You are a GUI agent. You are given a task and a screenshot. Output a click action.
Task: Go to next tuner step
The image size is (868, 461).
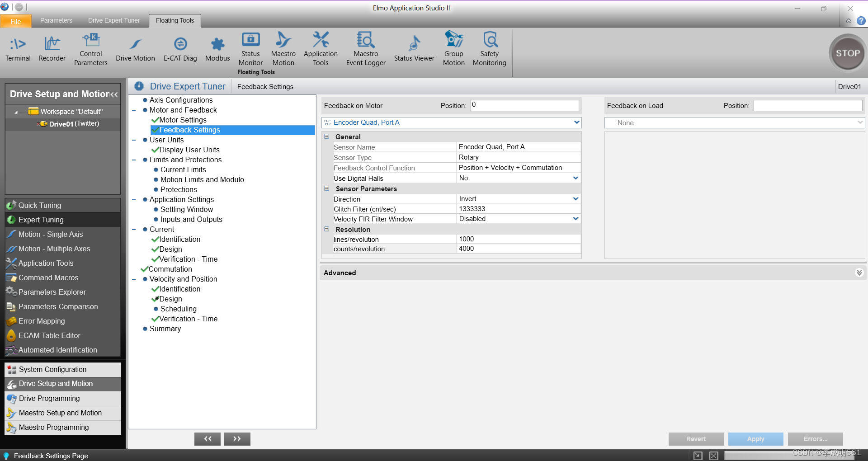click(237, 439)
